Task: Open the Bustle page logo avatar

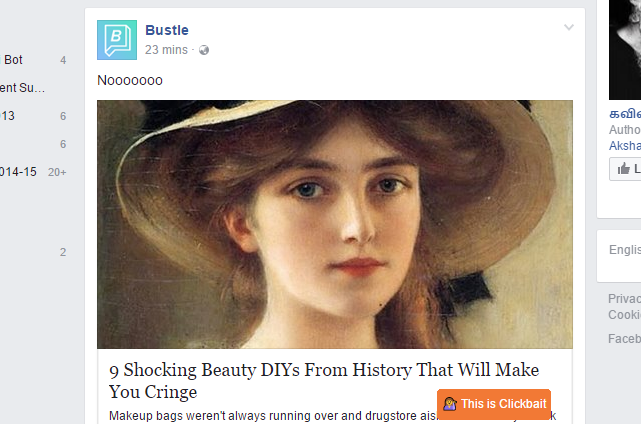Action: (117, 40)
